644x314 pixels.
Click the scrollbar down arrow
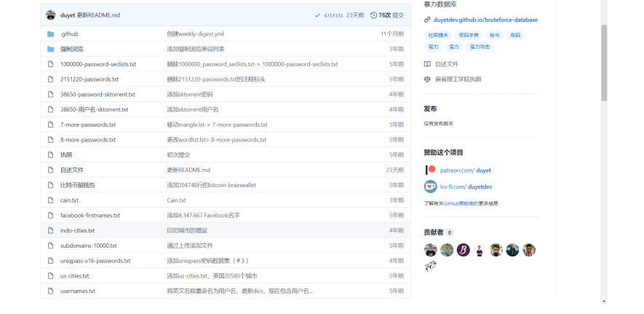point(604,302)
